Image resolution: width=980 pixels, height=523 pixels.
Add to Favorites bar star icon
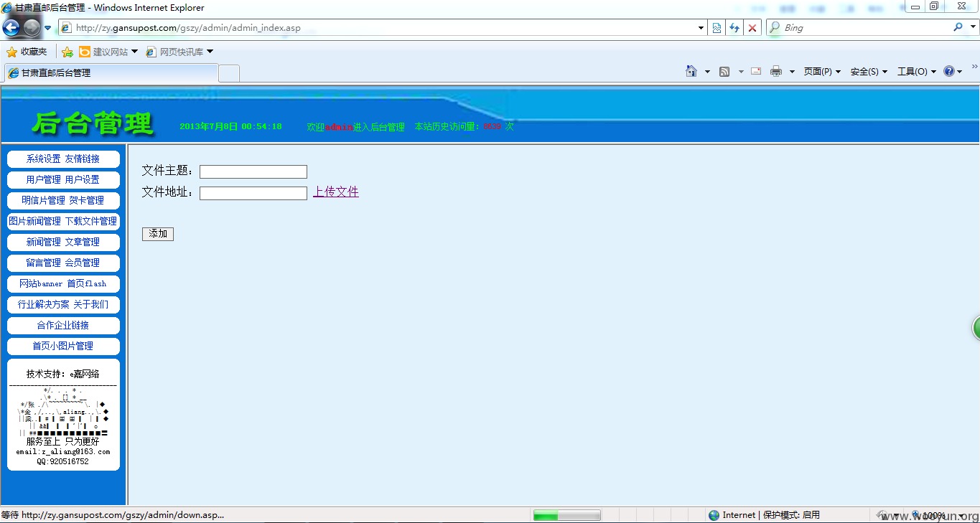pyautogui.click(x=67, y=52)
